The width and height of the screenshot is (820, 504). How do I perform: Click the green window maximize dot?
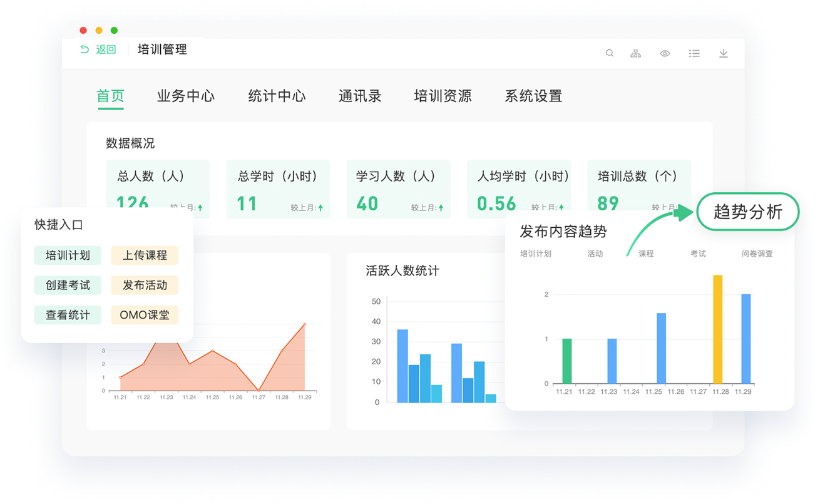tap(114, 30)
